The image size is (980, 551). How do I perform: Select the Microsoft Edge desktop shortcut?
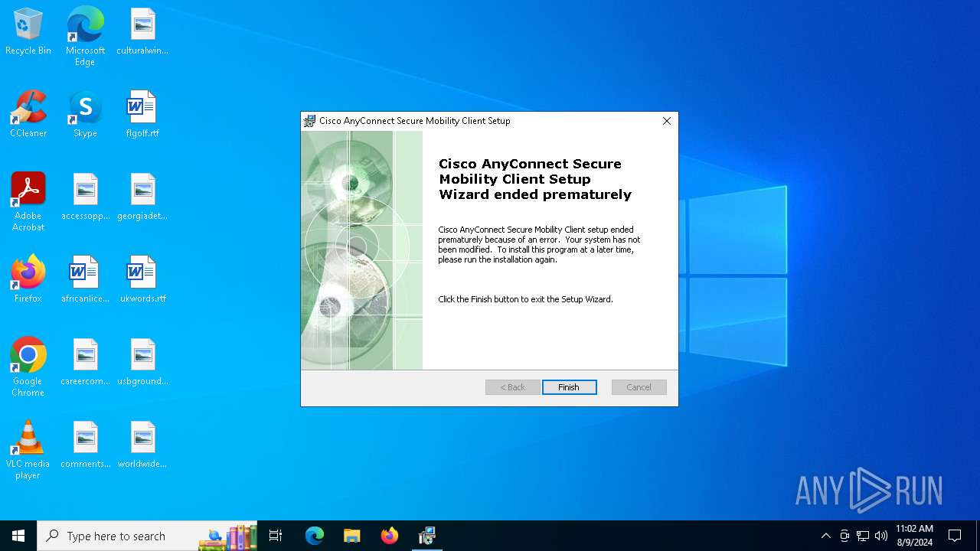[85, 37]
